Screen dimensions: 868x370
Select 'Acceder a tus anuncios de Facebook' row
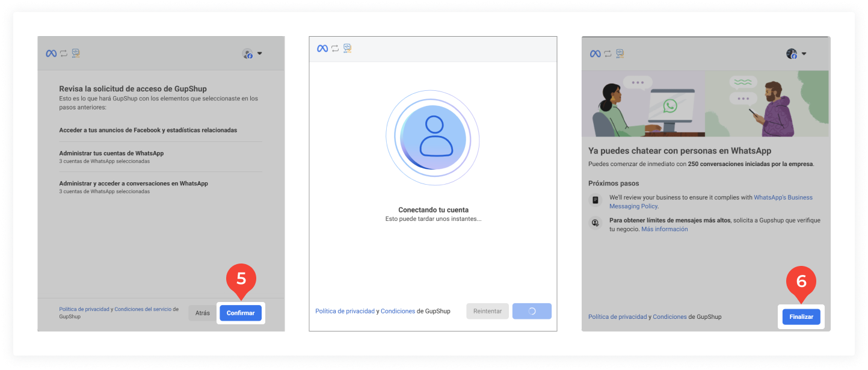click(148, 130)
